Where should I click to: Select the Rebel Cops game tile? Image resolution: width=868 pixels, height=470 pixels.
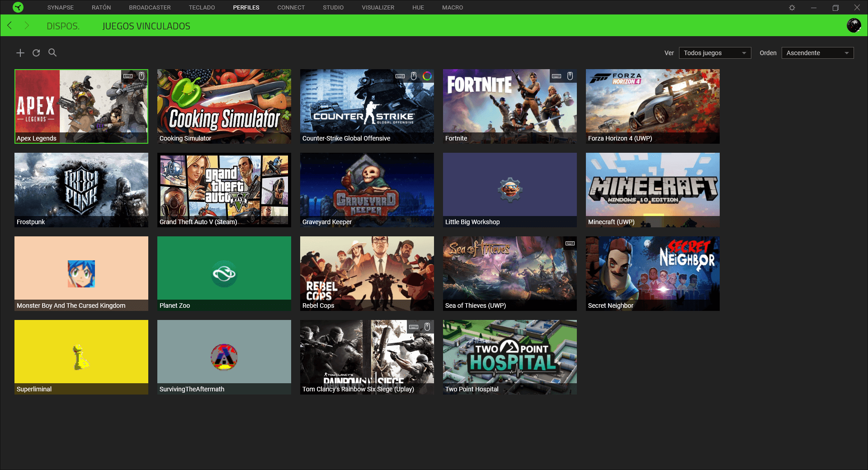click(367, 273)
